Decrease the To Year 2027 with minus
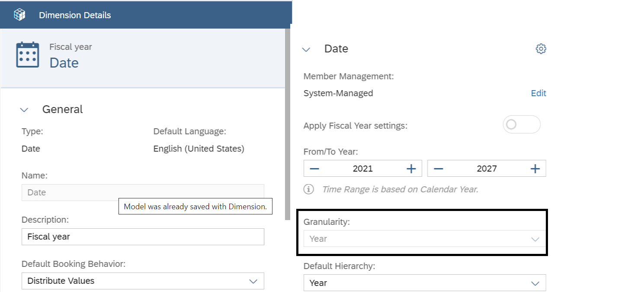Viewport: 644px width, 292px height. (438, 169)
